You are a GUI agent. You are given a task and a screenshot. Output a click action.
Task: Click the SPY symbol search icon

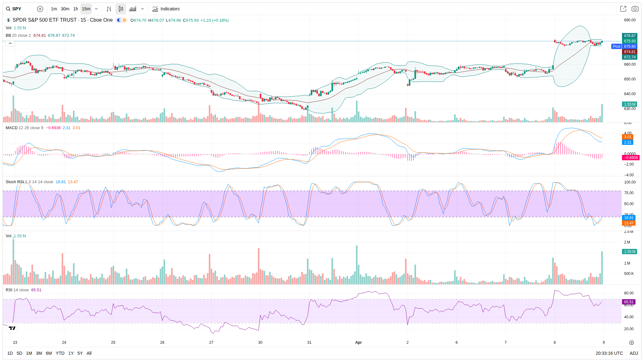pos(8,9)
